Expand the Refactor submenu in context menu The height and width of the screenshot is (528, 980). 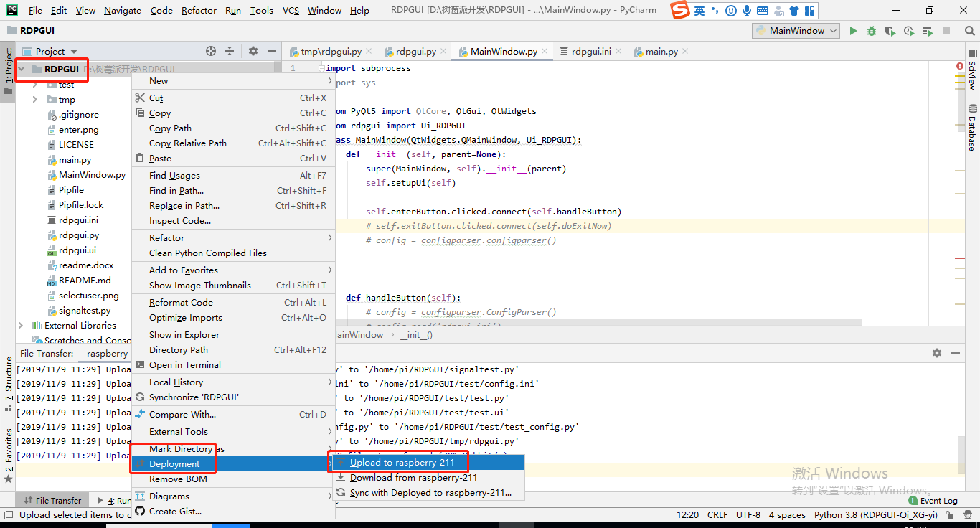(x=233, y=237)
